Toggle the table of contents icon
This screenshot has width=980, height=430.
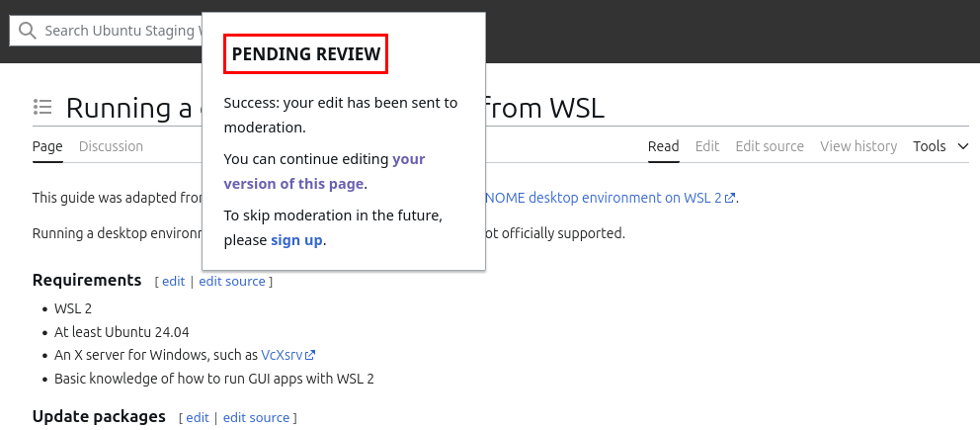click(42, 107)
